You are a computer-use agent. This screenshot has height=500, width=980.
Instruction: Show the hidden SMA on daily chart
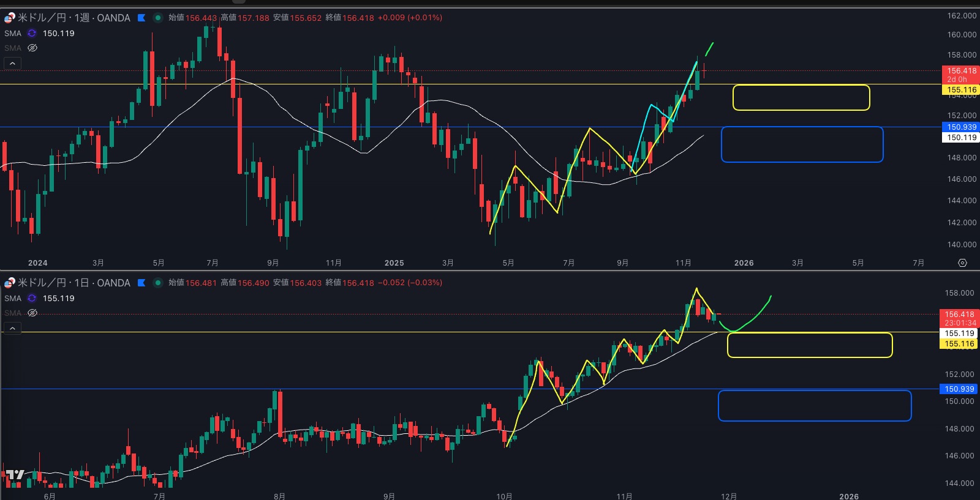(32, 313)
